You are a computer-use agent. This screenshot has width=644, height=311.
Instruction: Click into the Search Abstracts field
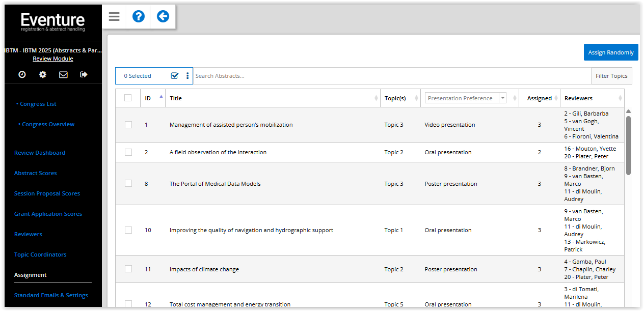(x=391, y=76)
